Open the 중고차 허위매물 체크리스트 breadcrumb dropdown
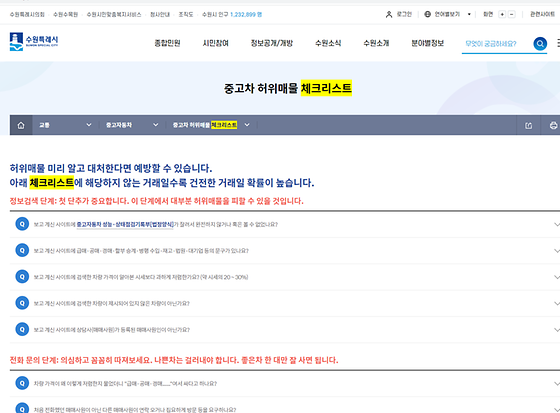Image resolution: width=560 pixels, height=413 pixels. (211, 125)
